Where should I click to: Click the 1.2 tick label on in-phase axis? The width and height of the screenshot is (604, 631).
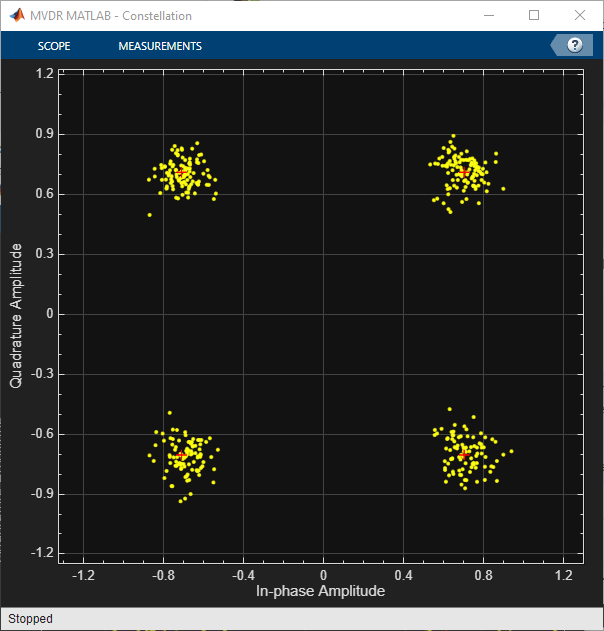563,575
